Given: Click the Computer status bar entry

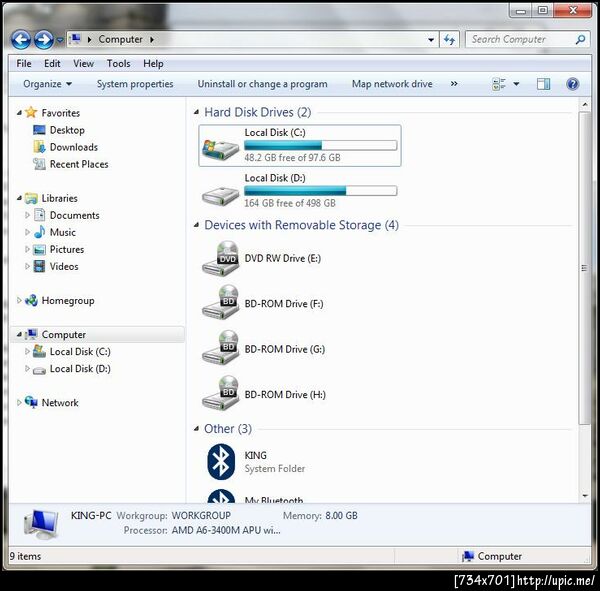Looking at the screenshot, I should pos(492,556).
